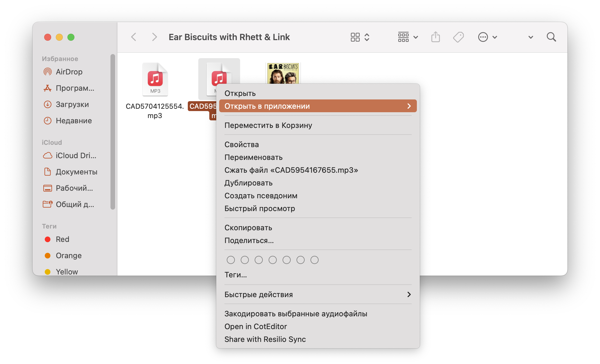The height and width of the screenshot is (364, 600).
Task: Select CAD5704125554.mp3 file icon
Action: (155, 79)
